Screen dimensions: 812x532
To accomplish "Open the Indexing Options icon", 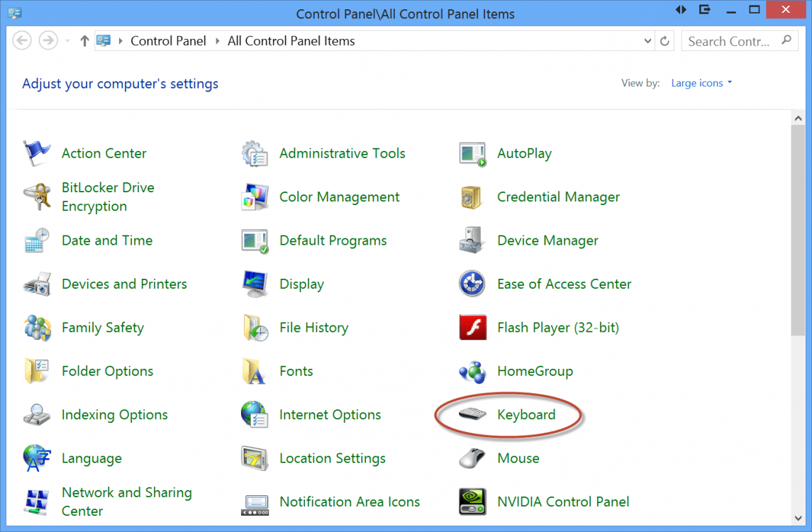I will point(37,414).
